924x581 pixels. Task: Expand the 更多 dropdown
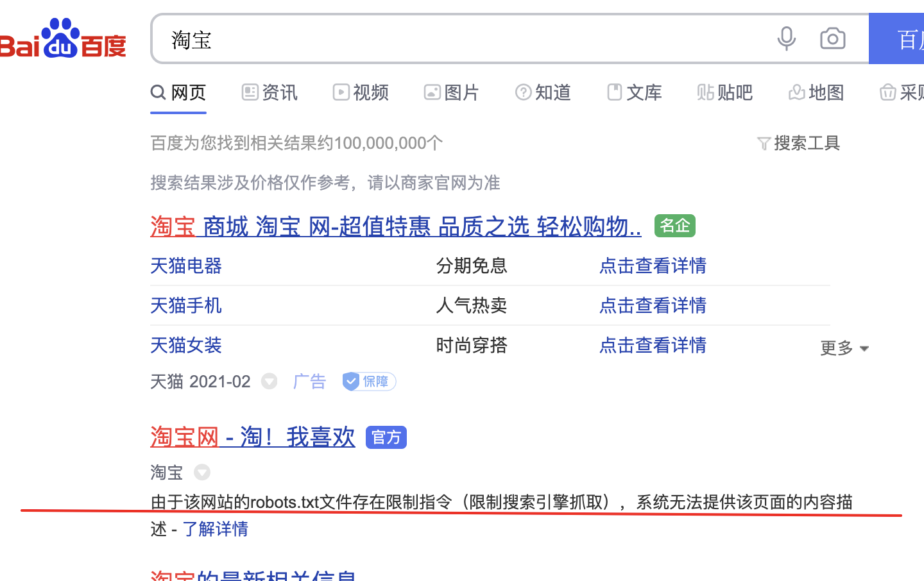(x=844, y=348)
